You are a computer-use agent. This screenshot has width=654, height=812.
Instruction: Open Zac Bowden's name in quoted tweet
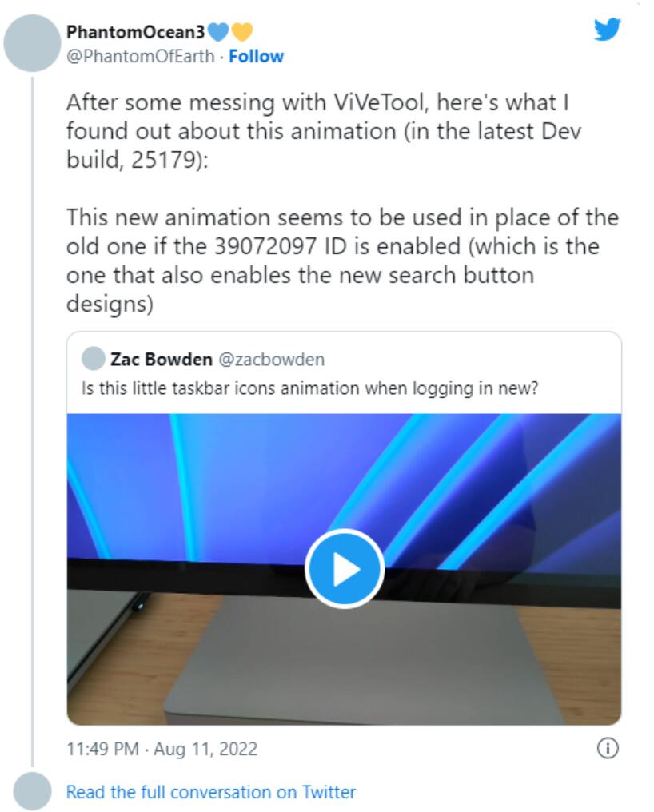click(162, 359)
